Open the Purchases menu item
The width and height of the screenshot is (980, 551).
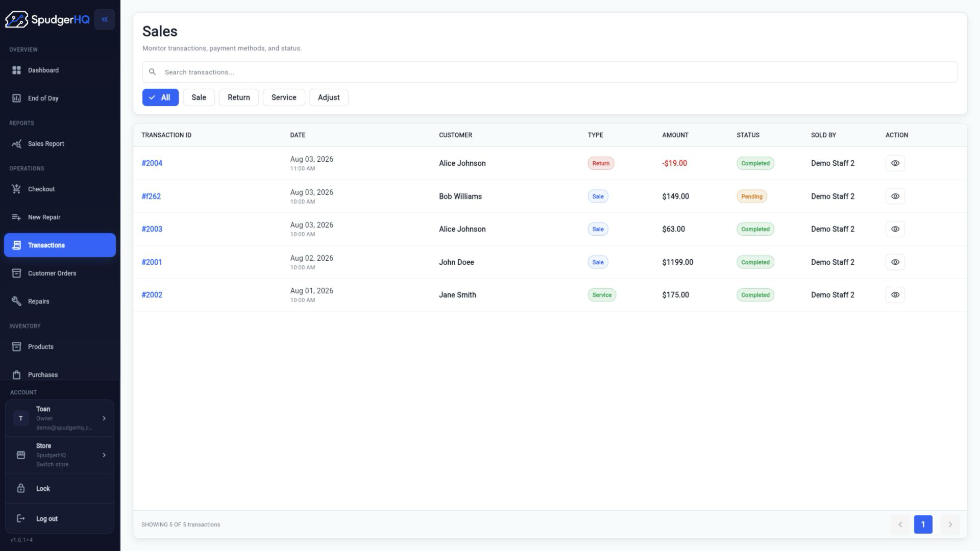pos(60,374)
